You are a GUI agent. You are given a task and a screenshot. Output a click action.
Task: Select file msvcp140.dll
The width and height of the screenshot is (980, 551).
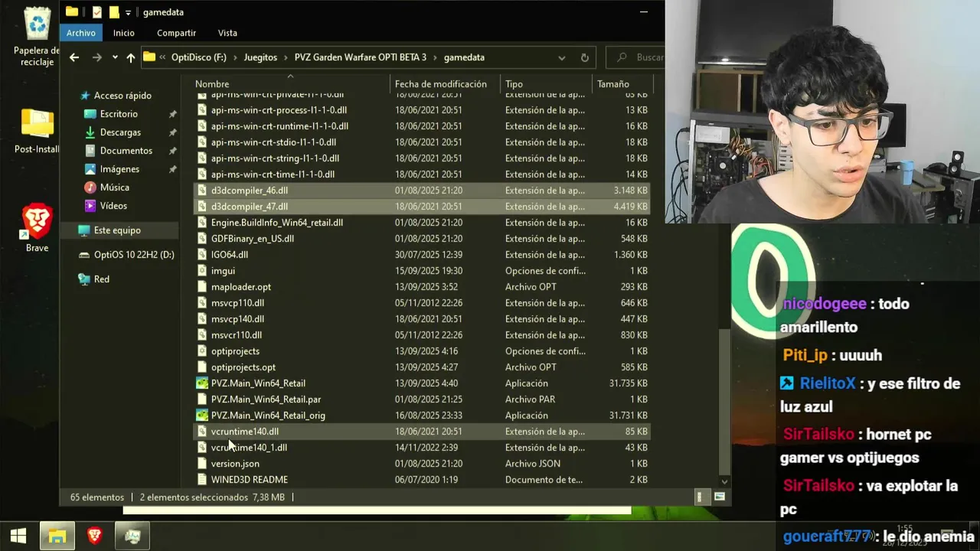[421, 319]
